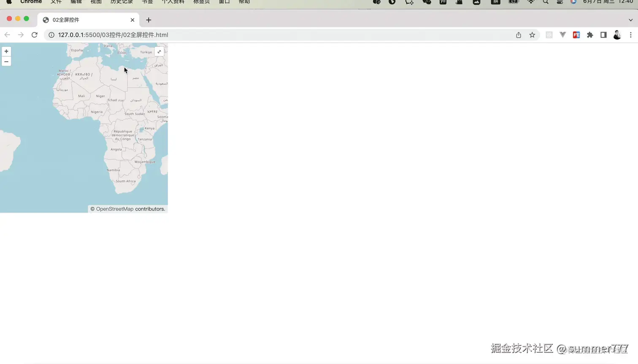Open Control Center in menu bar
Screen dimensions: 638x364
point(560,2)
